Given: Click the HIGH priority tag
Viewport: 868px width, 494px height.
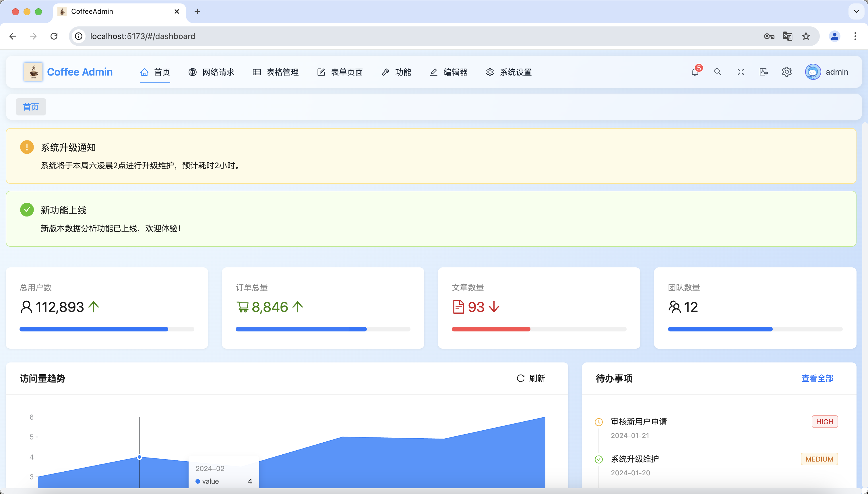Looking at the screenshot, I should pos(825,422).
